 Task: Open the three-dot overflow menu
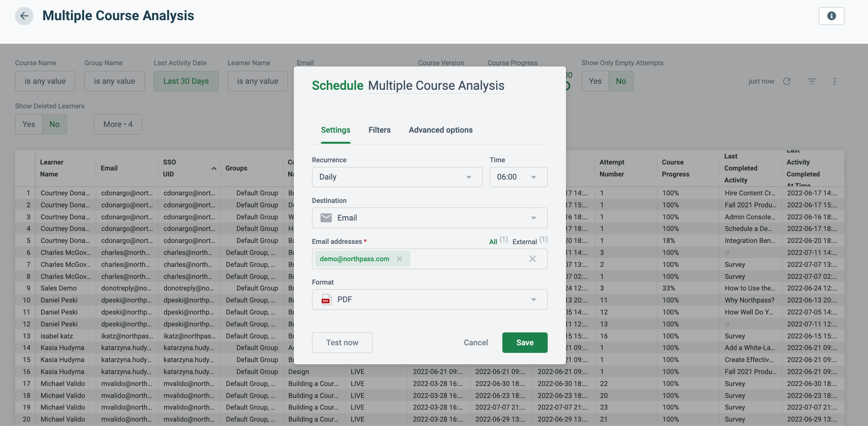835,81
